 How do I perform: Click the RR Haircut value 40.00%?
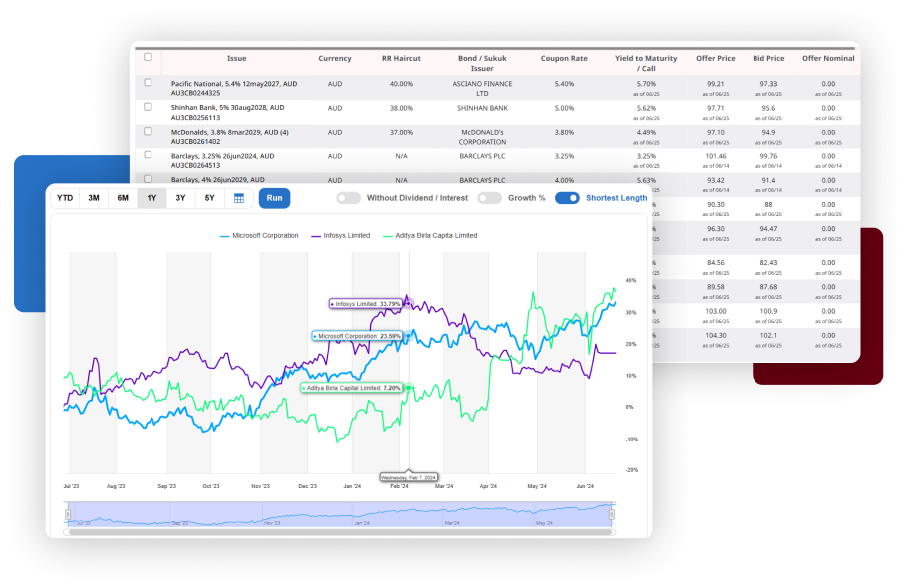[x=401, y=84]
